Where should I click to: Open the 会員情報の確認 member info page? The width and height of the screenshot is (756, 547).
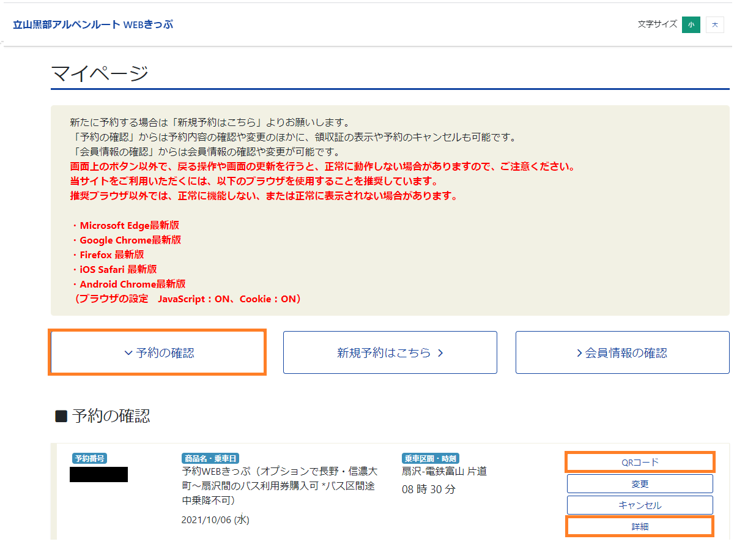pos(622,353)
